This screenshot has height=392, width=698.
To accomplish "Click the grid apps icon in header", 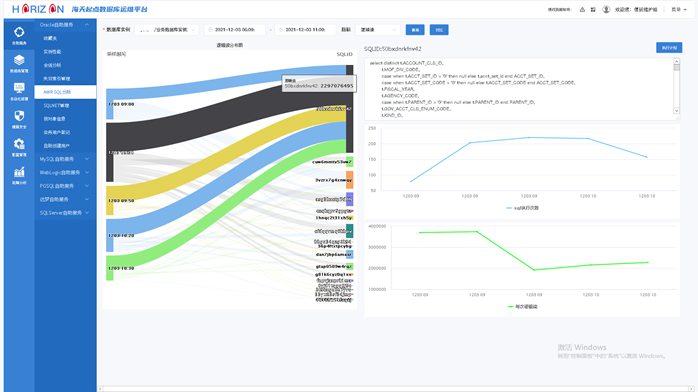I will [x=593, y=9].
